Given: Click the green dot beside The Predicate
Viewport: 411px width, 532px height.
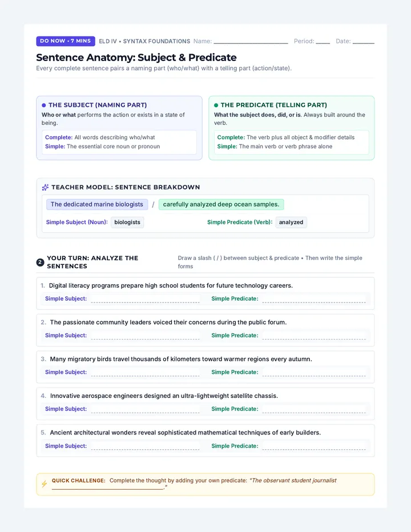Looking at the screenshot, I should coord(216,105).
